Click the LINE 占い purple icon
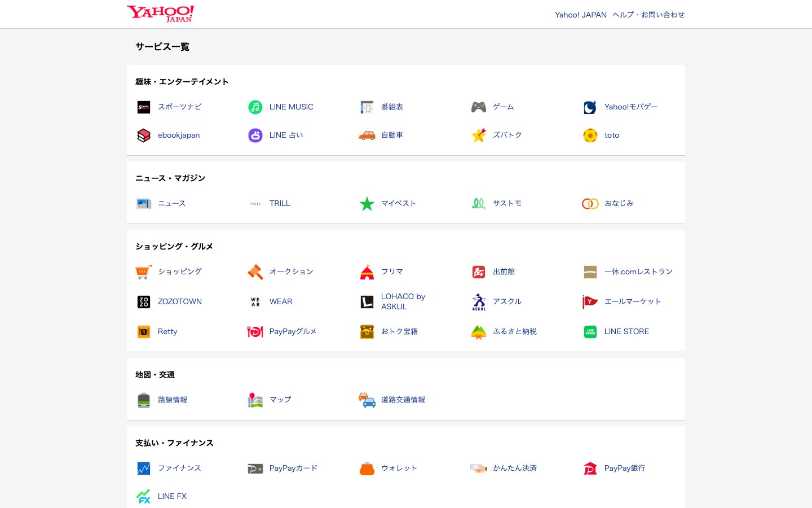Screen dimensions: 812x508 tap(255, 135)
